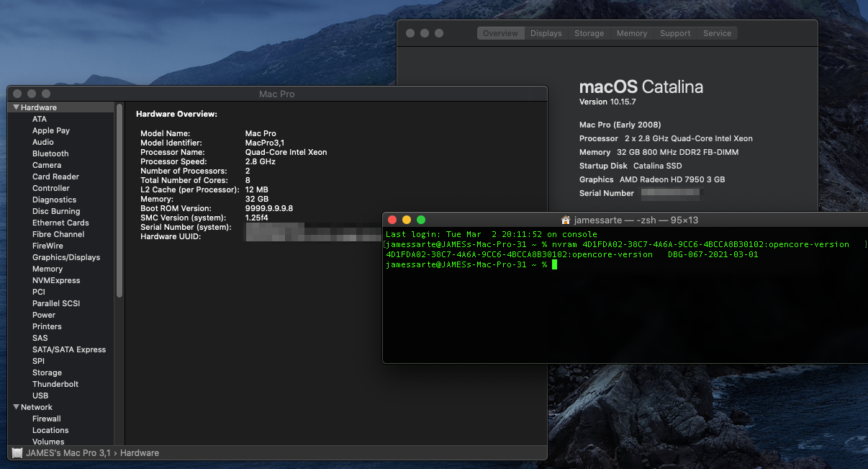The image size is (868, 469).
Task: Select Memory in the System Information sidebar
Action: click(x=48, y=269)
